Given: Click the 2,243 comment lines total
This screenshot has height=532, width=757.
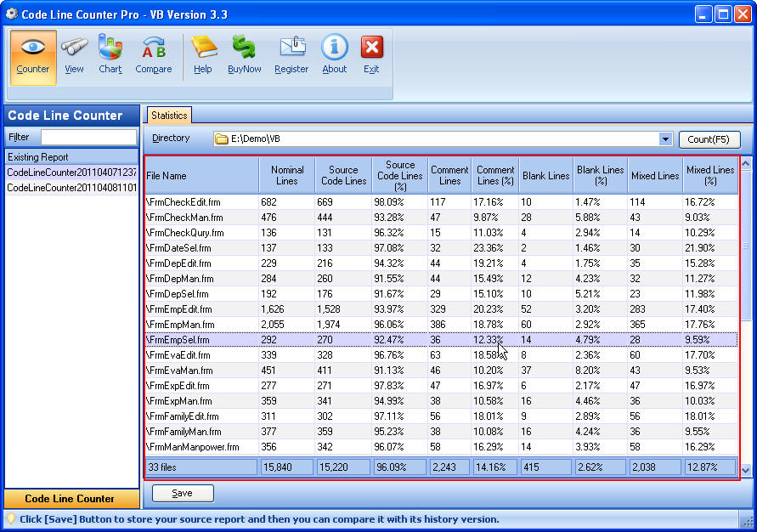Looking at the screenshot, I should [x=449, y=467].
